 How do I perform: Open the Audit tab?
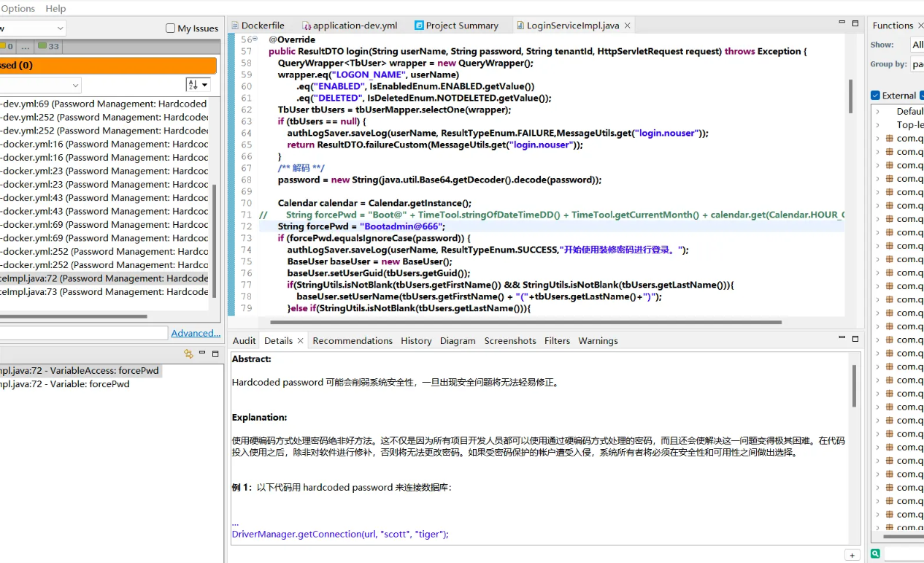tap(245, 341)
